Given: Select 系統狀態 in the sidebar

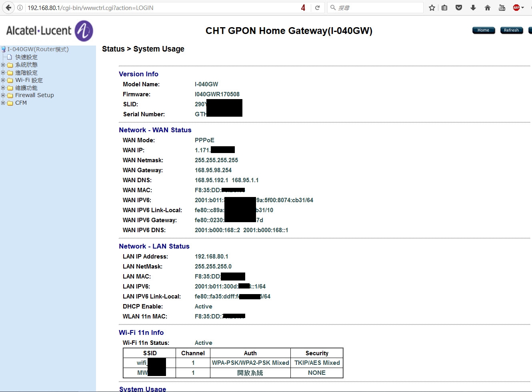Looking at the screenshot, I should tap(26, 65).
